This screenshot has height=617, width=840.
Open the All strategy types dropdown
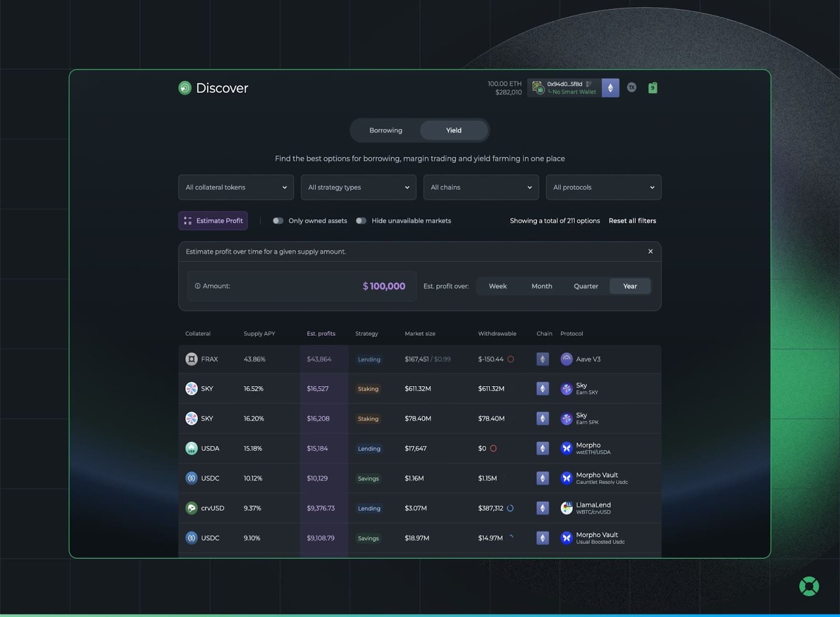click(358, 187)
